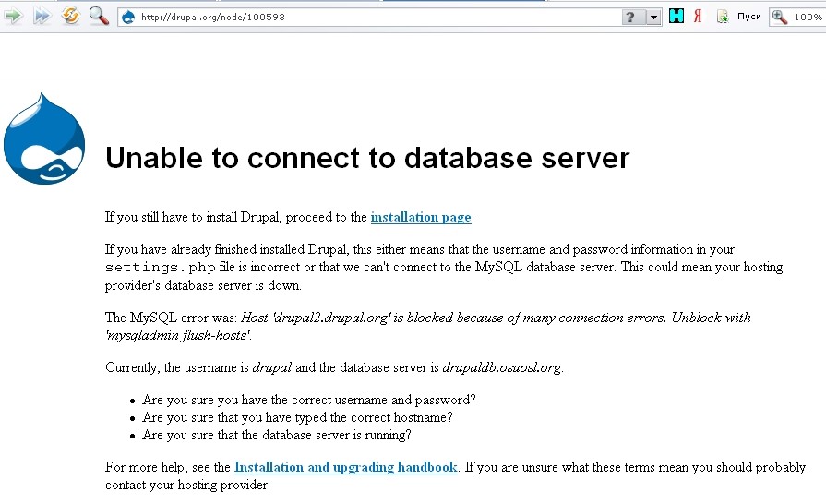Click bullet 'database server is running?'
Image resolution: width=826 pixels, height=504 pixels.
[x=277, y=435]
